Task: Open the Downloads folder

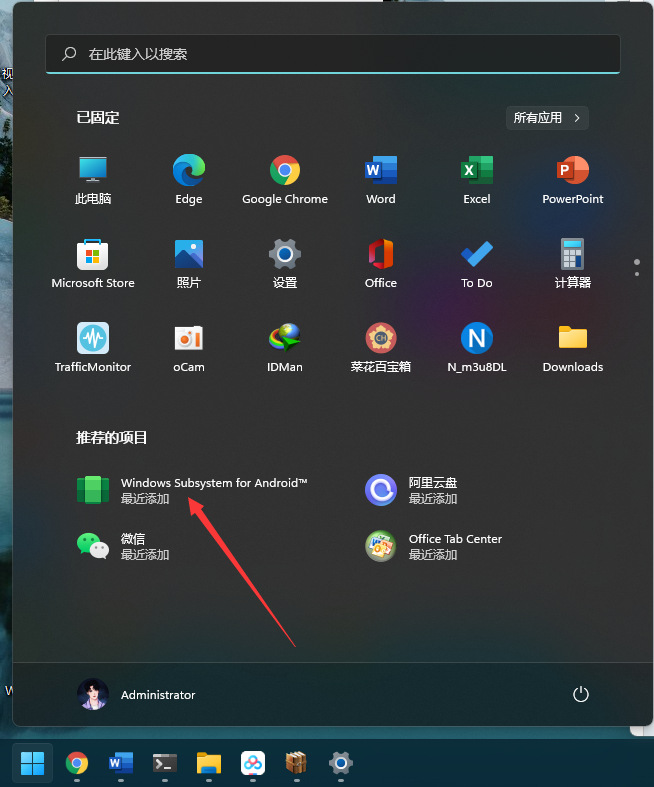Action: [573, 348]
